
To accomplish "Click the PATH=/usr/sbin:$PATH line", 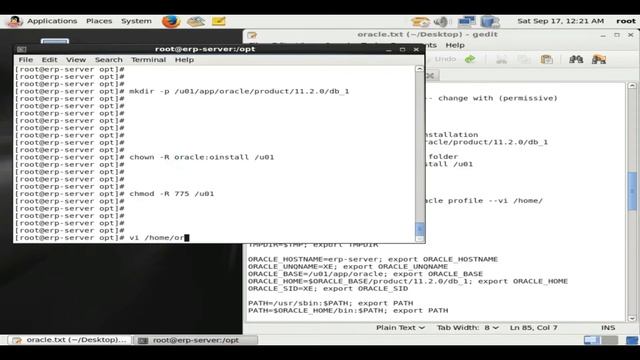I will point(331,303).
